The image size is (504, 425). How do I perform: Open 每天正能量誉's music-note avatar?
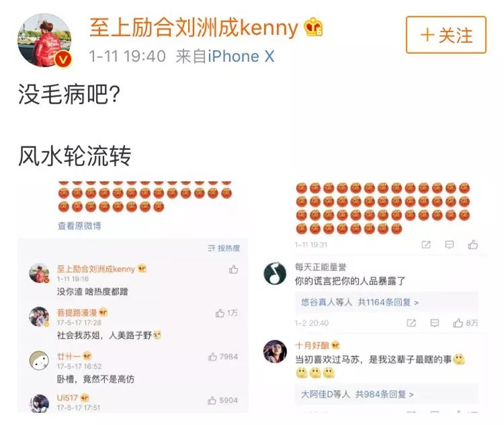tap(275, 273)
